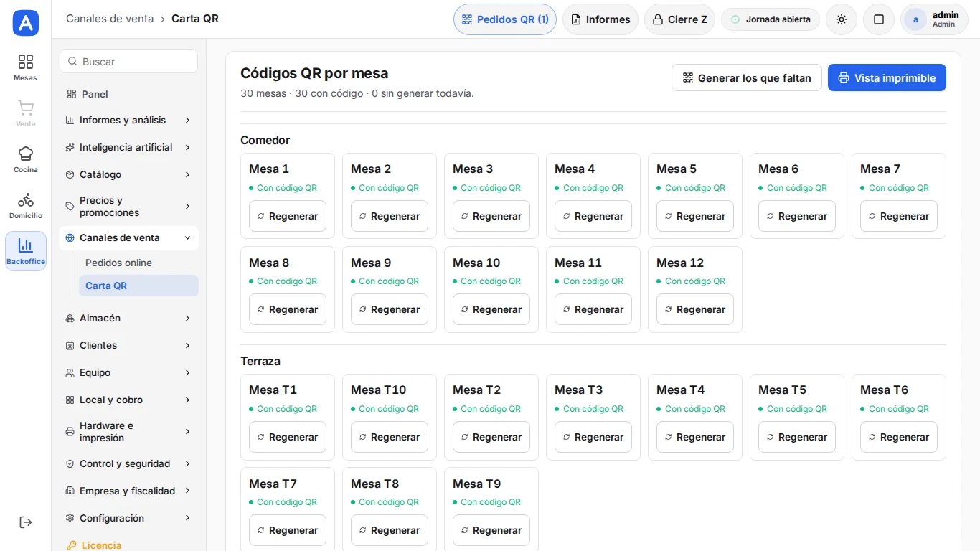Regenerate QR code for Mesa T9

491,530
